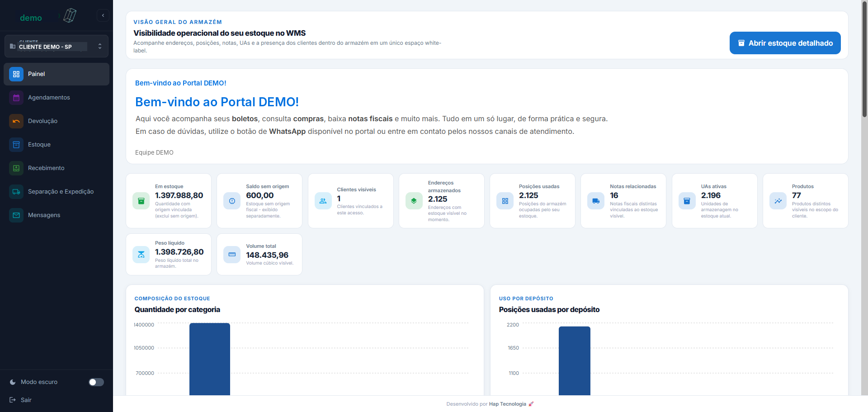
Task: Click the Peso líquido scale icon
Action: 141,255
